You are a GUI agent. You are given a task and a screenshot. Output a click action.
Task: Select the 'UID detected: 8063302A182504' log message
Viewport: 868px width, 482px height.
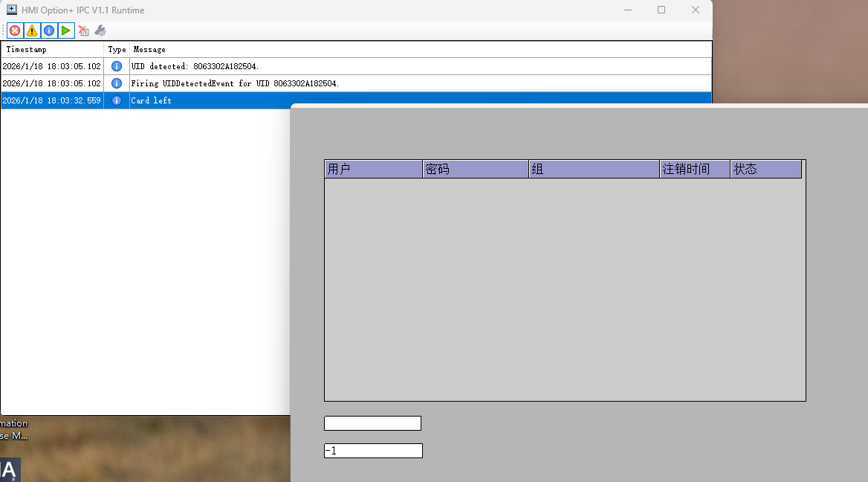pyautogui.click(x=195, y=66)
